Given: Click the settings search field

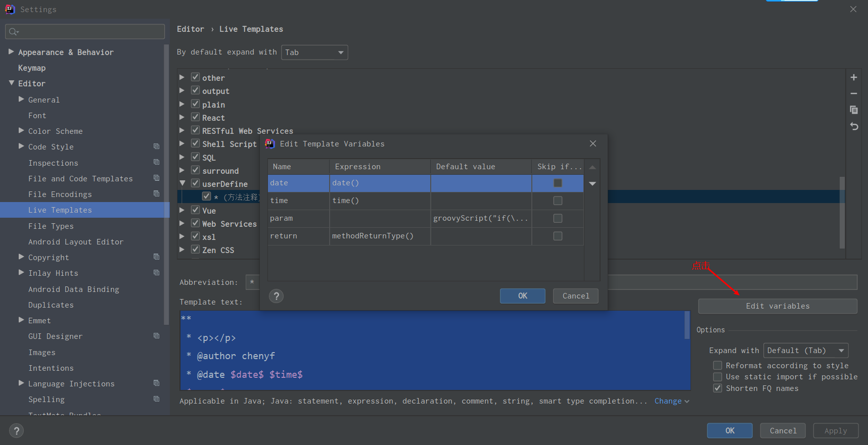Looking at the screenshot, I should coord(85,32).
